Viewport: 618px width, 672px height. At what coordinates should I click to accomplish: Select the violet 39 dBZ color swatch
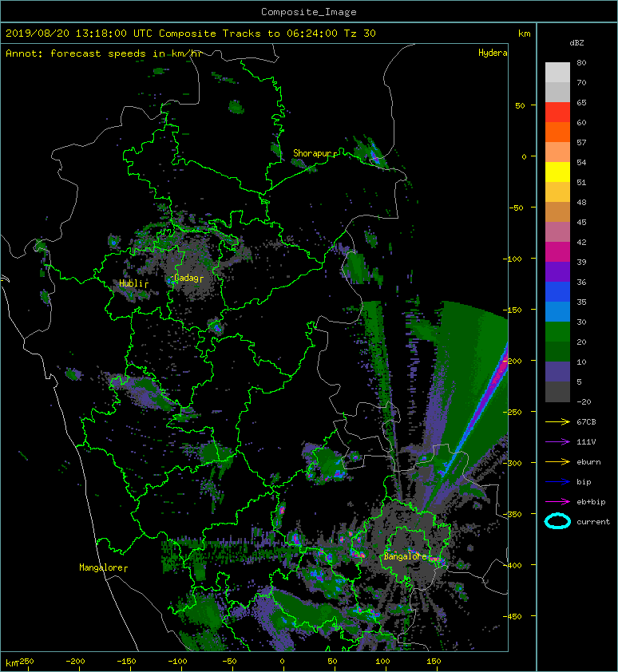[x=557, y=271]
